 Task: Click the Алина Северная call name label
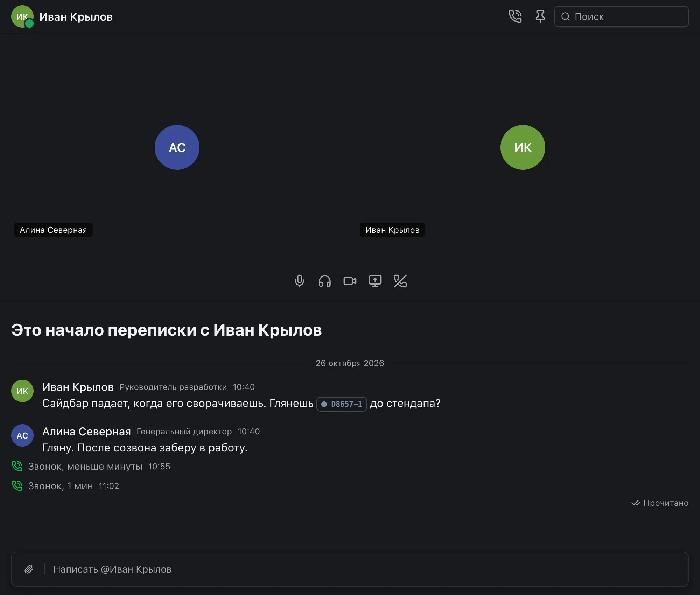pos(53,230)
